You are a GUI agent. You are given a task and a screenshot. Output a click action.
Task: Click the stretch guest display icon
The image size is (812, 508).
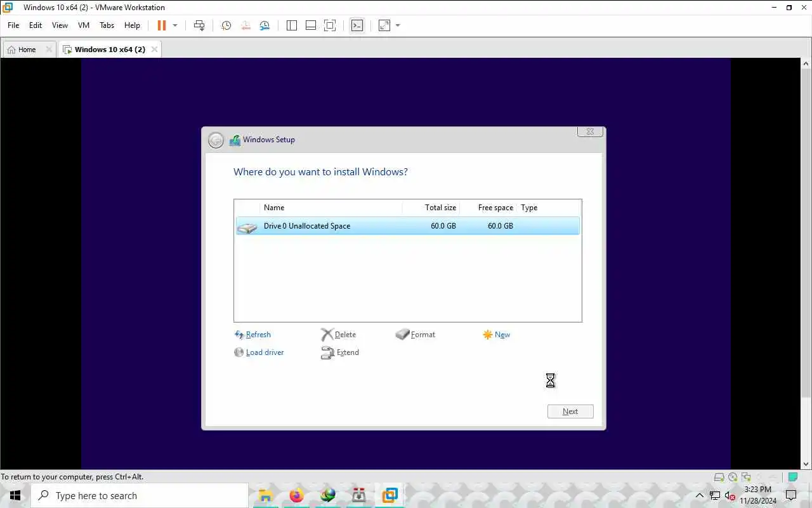[384, 25]
